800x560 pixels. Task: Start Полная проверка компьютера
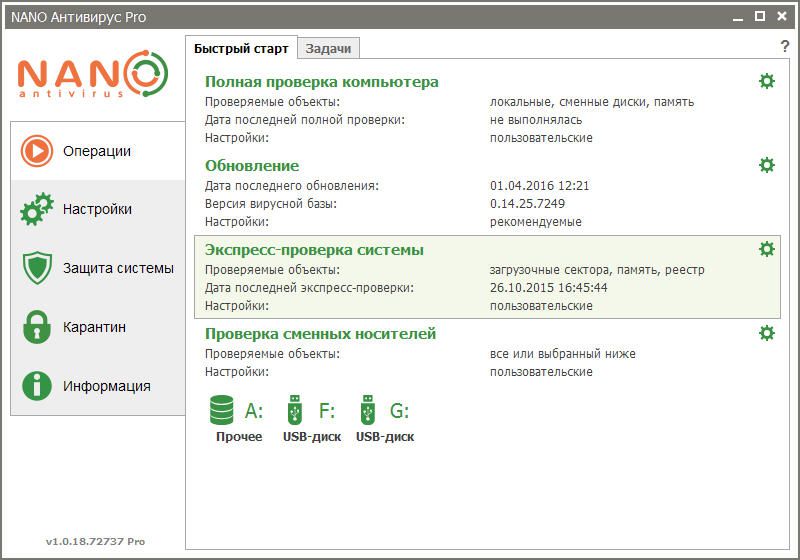click(321, 82)
